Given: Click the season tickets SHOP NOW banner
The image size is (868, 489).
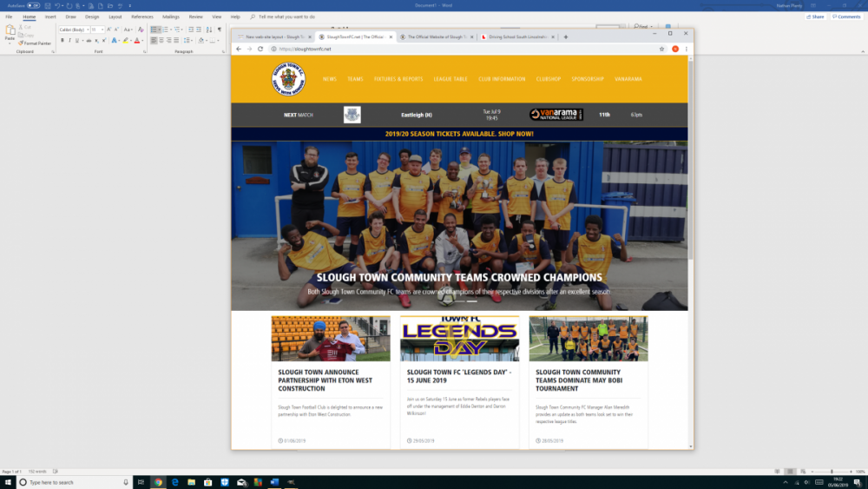Looking at the screenshot, I should tap(459, 134).
